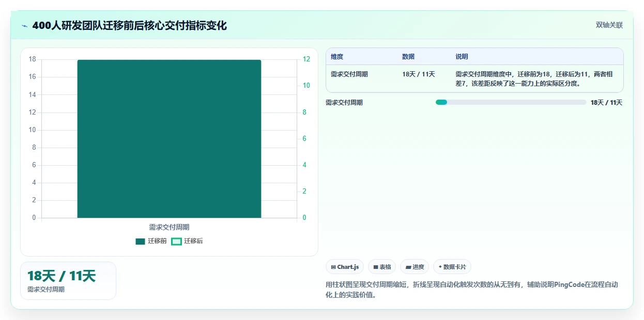Click the 需求交付周期 label under the card value
The height and width of the screenshot is (320, 644).
(46, 290)
